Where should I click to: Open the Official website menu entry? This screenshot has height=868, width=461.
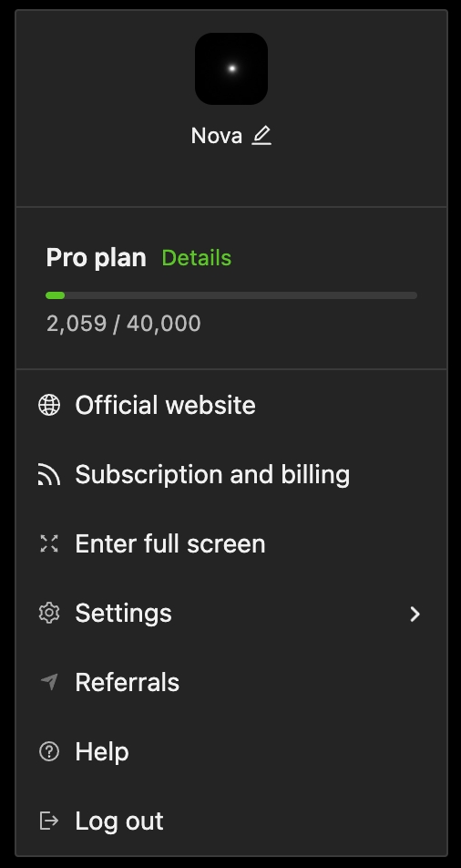[x=231, y=405]
